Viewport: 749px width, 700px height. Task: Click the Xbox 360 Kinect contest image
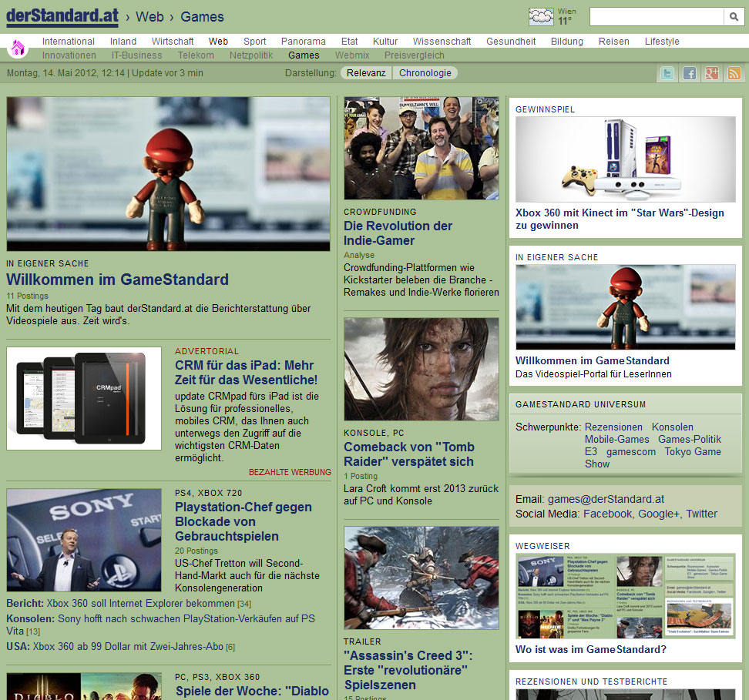[x=625, y=159]
